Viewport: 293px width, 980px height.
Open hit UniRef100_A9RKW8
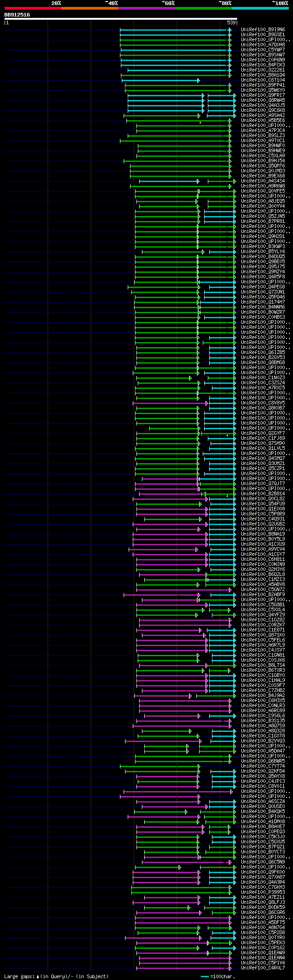(263, 186)
